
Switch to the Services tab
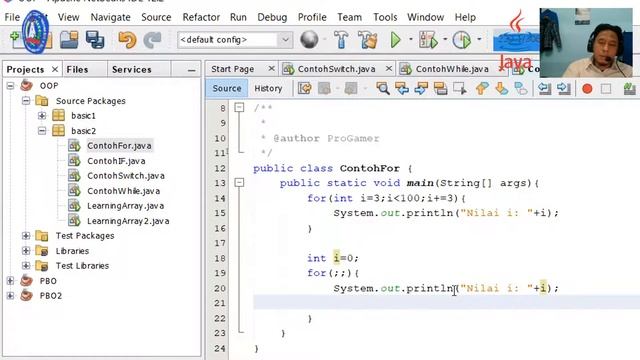coord(131,69)
